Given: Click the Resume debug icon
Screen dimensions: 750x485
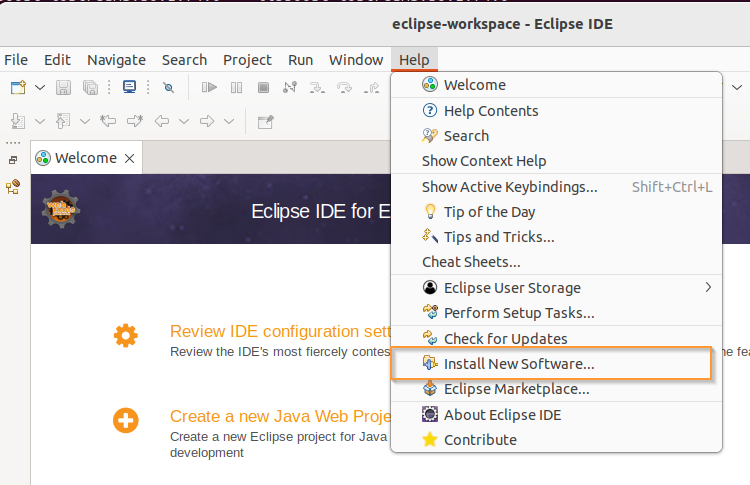Looking at the screenshot, I should point(209,88).
